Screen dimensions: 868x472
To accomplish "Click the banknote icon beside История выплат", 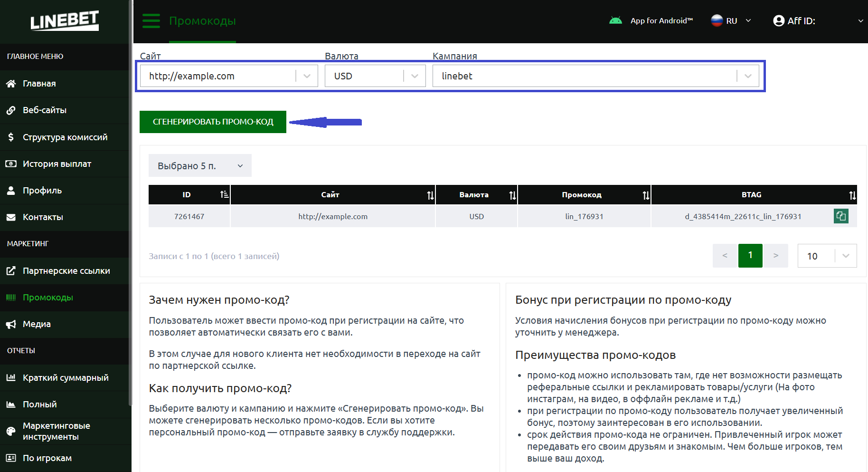I will click(11, 164).
